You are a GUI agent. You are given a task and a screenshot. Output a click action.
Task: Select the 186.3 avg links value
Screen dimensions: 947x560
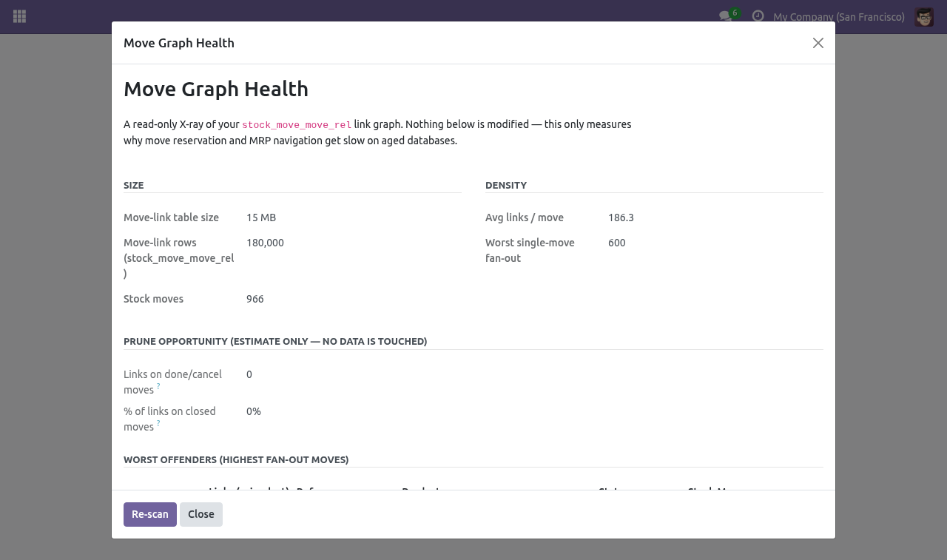coord(621,217)
